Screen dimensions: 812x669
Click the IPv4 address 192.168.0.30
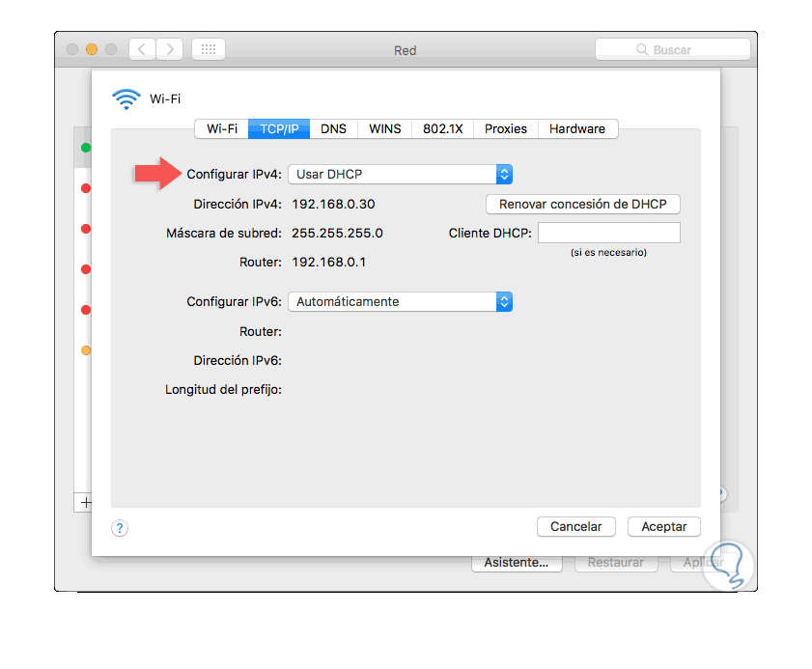333,205
